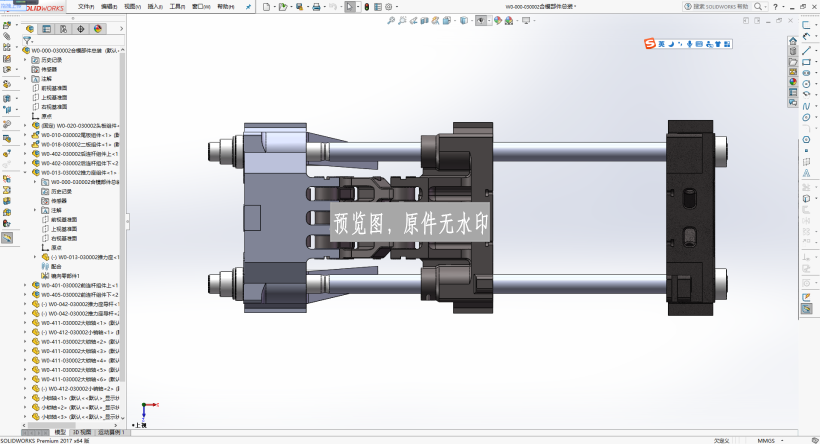Screen dimensions: 820x444
Task: Click the Previous View icon
Action: click(x=413, y=20)
